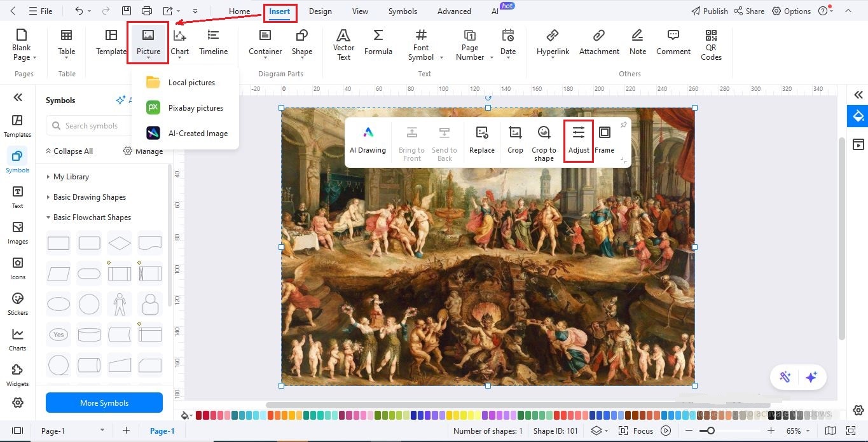Switch to the View tab
This screenshot has width=868, height=442.
pos(360,11)
